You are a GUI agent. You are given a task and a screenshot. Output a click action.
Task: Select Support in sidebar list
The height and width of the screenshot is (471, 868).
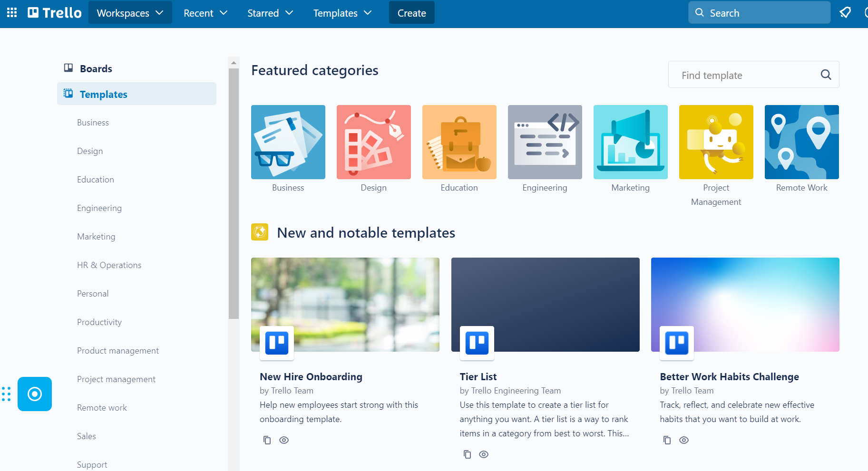tap(92, 464)
